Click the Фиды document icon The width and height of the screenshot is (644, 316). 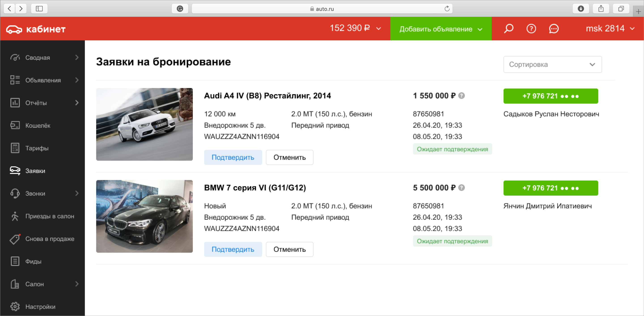tap(15, 261)
